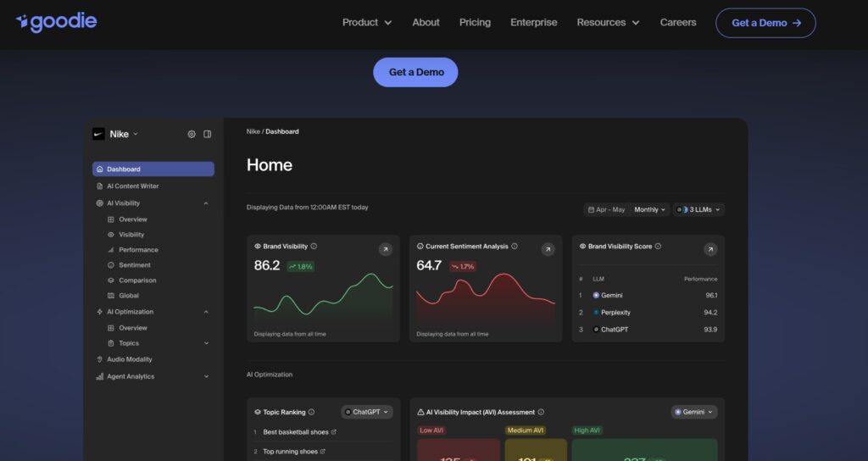Click the Apr - May date range picker
This screenshot has height=461, width=868.
(x=607, y=210)
